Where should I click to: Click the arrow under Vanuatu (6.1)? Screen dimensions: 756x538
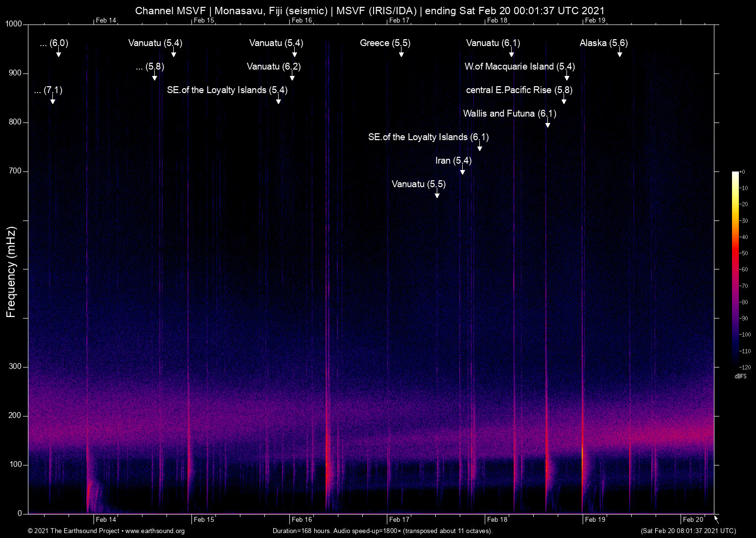click(x=511, y=52)
